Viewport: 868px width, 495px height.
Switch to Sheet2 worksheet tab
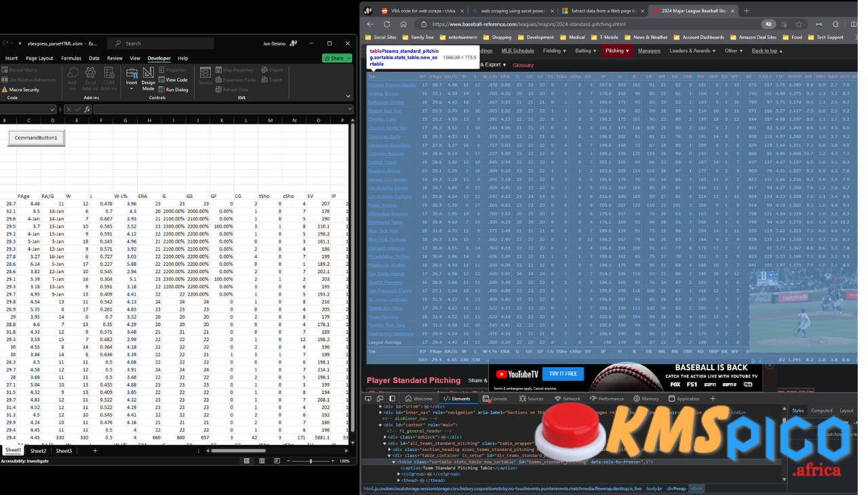[39, 451]
